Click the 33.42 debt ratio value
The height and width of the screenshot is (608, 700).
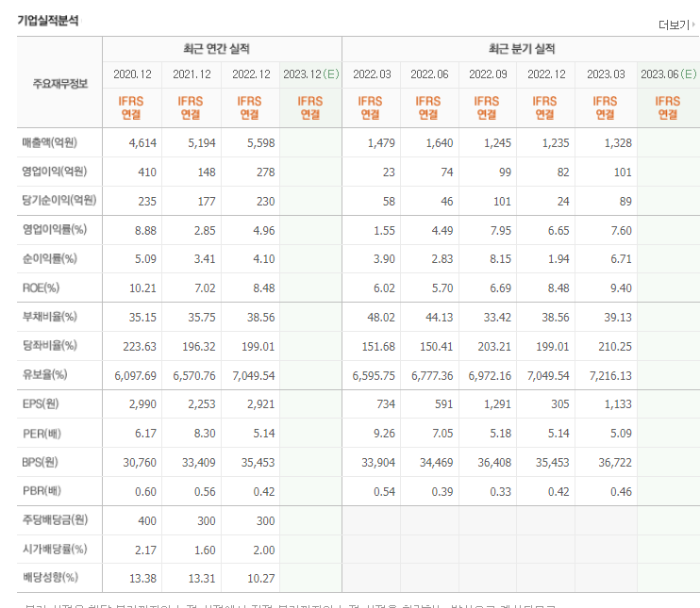click(497, 318)
